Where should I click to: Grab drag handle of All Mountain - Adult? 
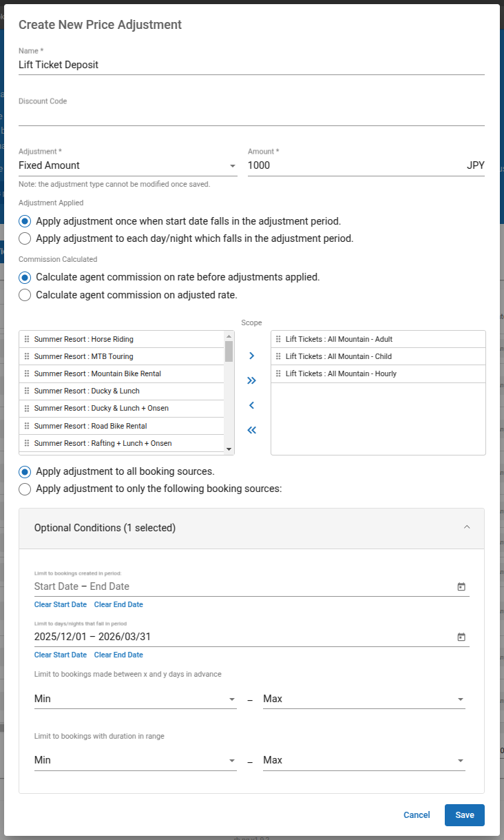[278, 339]
